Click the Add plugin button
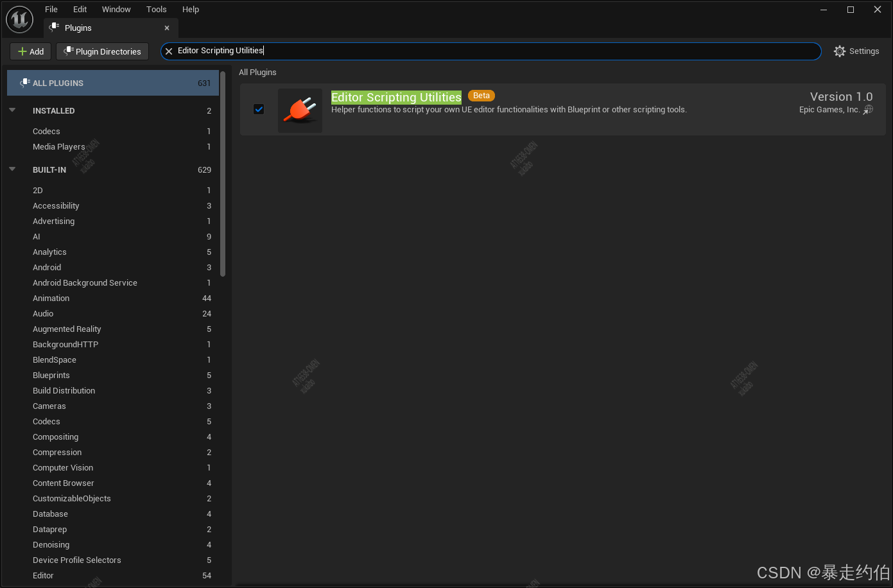This screenshot has width=893, height=588. click(31, 51)
